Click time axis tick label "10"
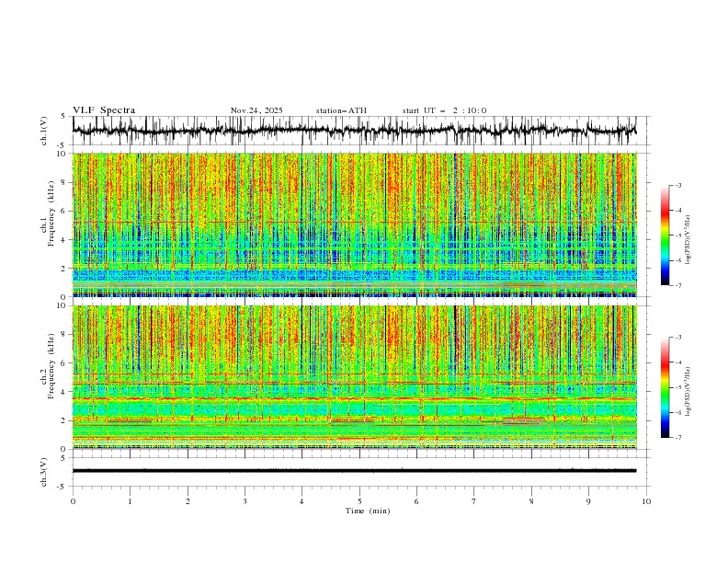The image size is (728, 563). pyautogui.click(x=646, y=501)
